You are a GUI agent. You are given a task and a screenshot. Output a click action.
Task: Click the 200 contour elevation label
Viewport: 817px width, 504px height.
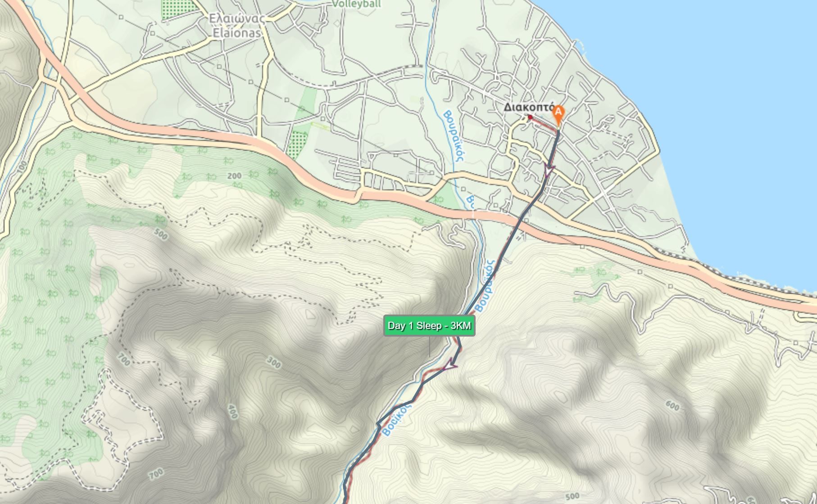(234, 176)
